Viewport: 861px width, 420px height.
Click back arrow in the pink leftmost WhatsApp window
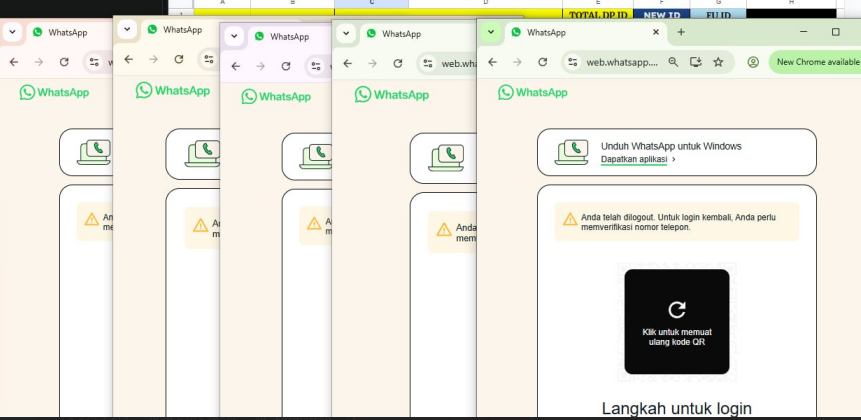click(x=14, y=62)
